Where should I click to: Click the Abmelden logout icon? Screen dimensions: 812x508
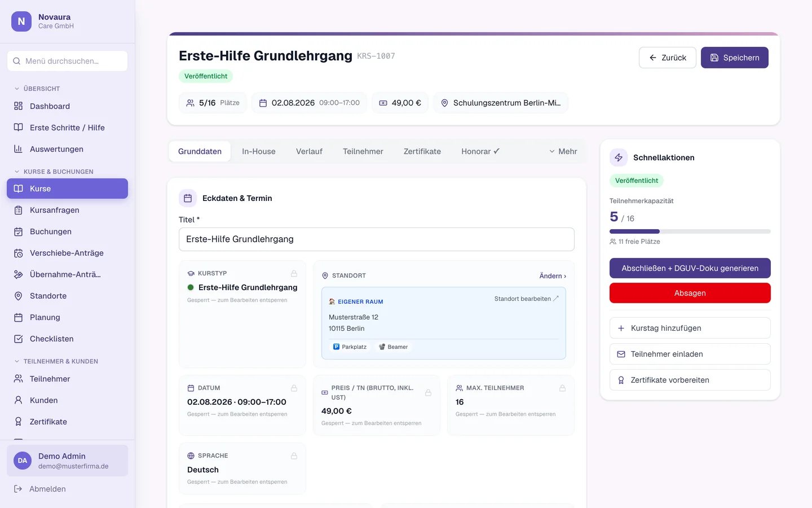point(18,489)
